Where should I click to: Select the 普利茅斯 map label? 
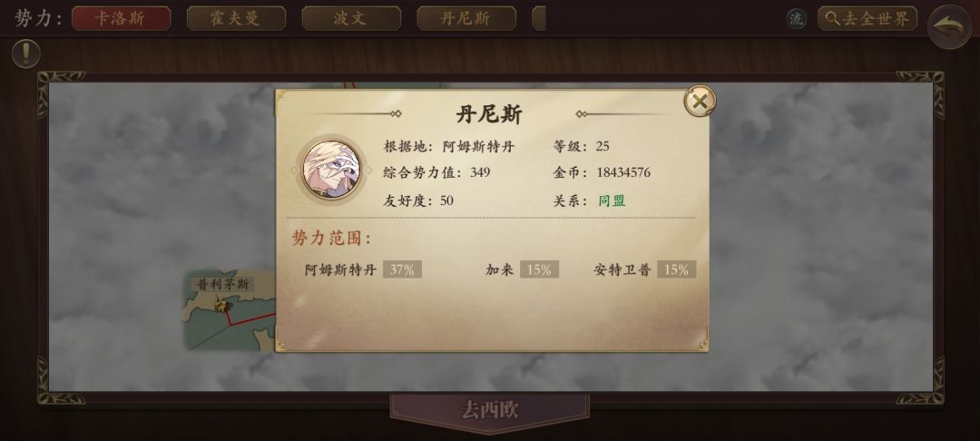point(223,284)
